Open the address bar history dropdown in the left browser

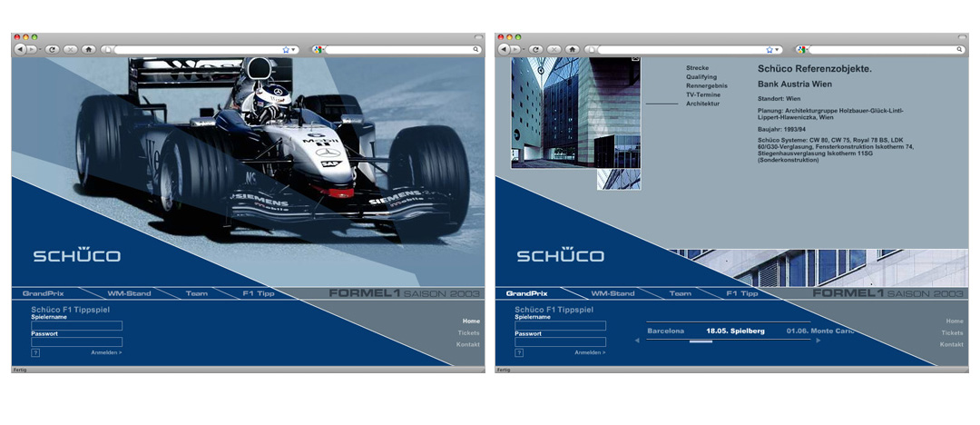pyautogui.click(x=292, y=49)
